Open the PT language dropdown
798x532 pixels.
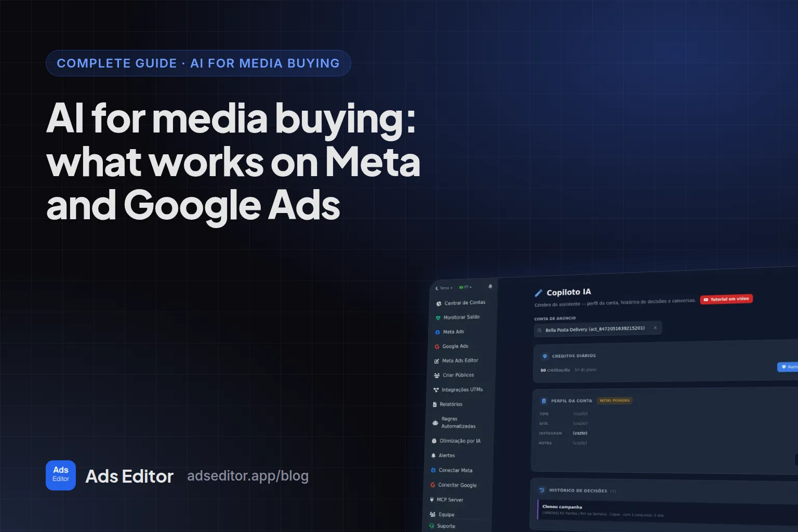coord(465,287)
